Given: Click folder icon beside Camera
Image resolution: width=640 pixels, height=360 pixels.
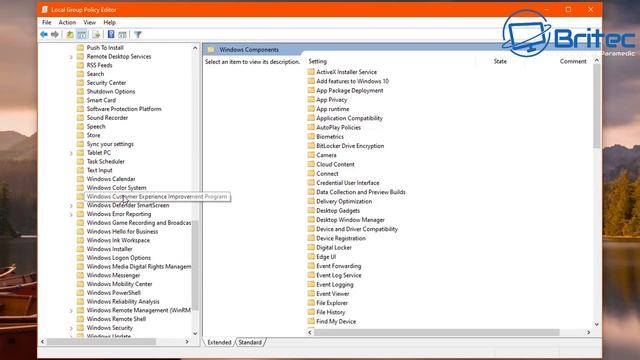Looking at the screenshot, I should (x=311, y=155).
